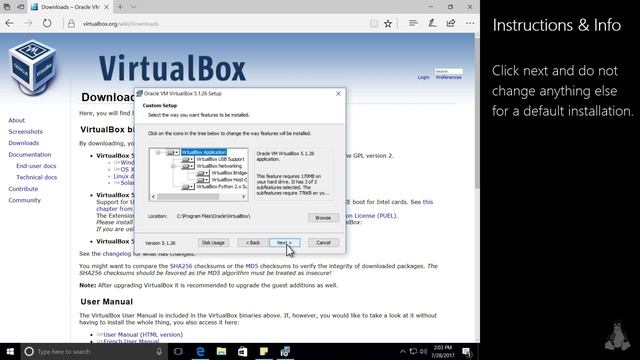This screenshot has width=640, height=360.
Task: Select the Downloads – Oracle VM tab
Action: (x=70, y=7)
